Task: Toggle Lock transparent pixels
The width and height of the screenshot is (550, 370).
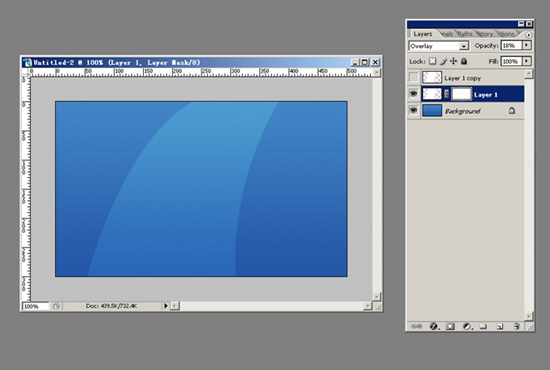Action: pyautogui.click(x=432, y=61)
